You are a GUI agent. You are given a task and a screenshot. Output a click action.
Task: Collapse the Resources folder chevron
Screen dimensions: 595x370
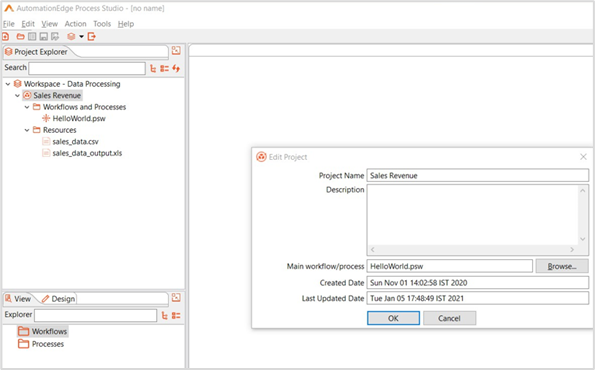pyautogui.click(x=27, y=130)
